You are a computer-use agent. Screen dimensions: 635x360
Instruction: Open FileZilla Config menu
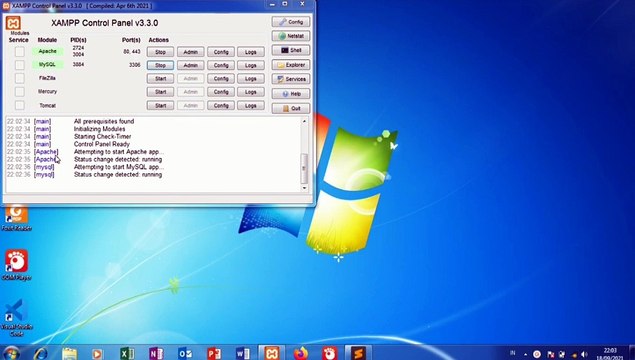click(x=221, y=79)
